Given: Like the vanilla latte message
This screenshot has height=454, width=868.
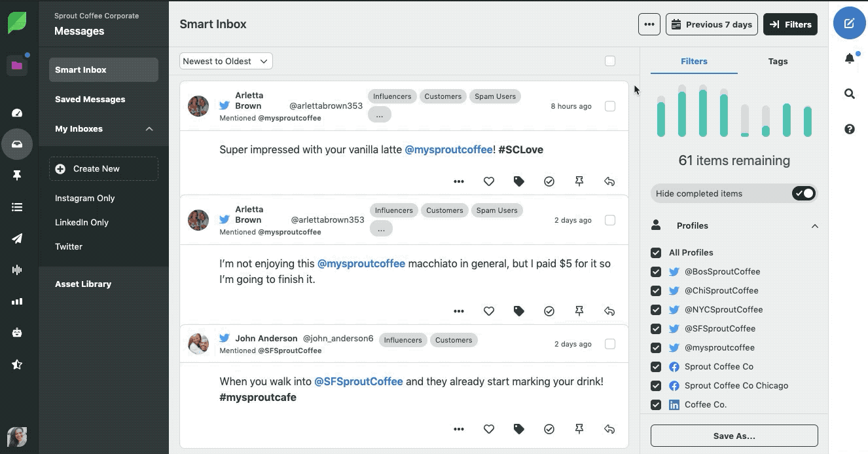Looking at the screenshot, I should [488, 181].
